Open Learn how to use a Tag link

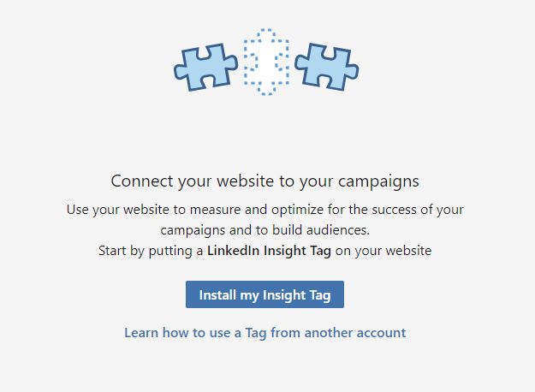pos(265,333)
